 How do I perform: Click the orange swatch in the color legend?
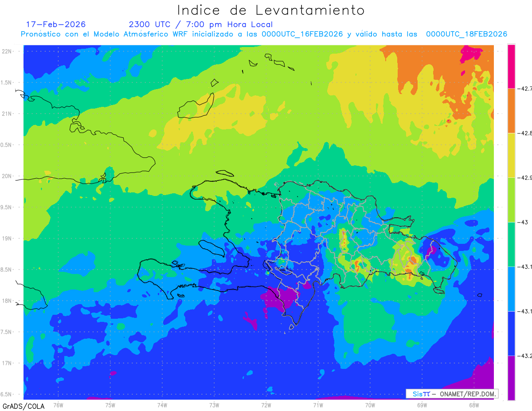(511, 111)
